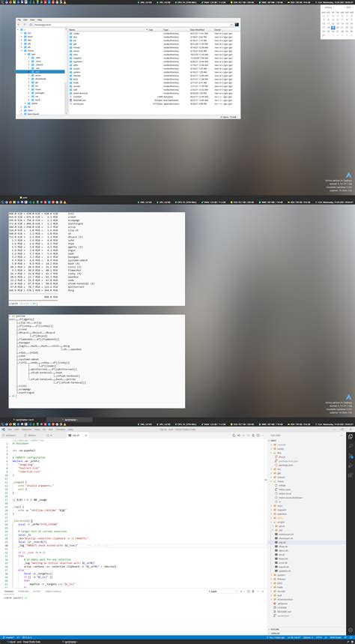Expand 'downloads' node in file manager tree
Viewport: 355px width, 644px height.
[x=28, y=79]
